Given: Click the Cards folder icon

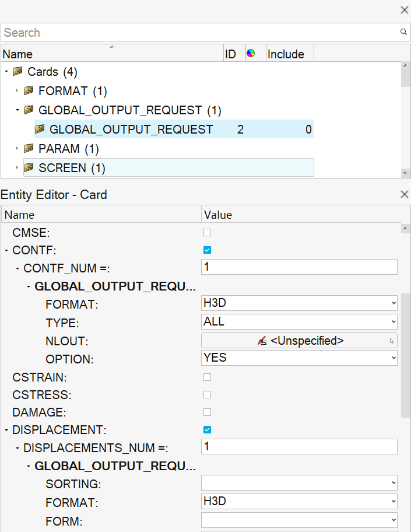Looking at the screenshot, I should coord(17,72).
